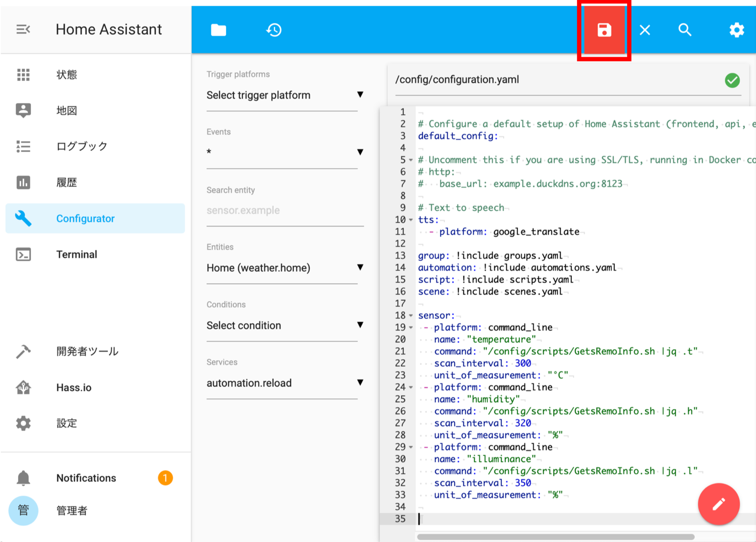Click the name: "illuminance" line

(x=485, y=459)
